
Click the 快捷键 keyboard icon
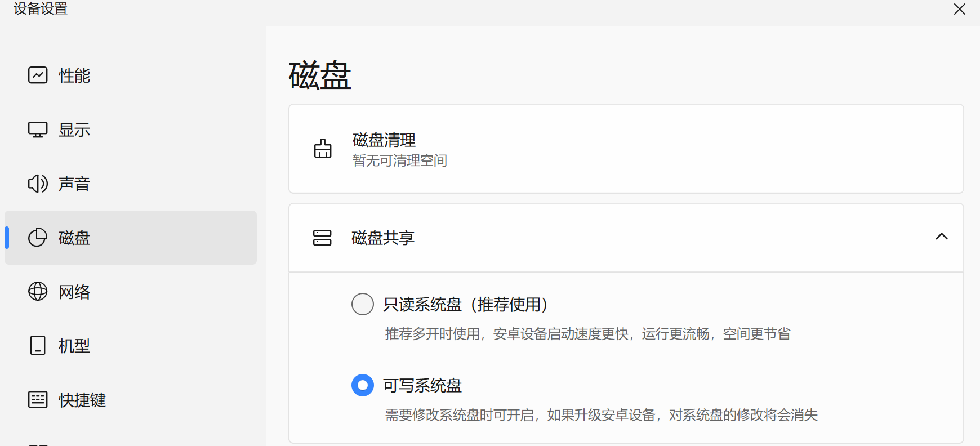click(x=37, y=399)
